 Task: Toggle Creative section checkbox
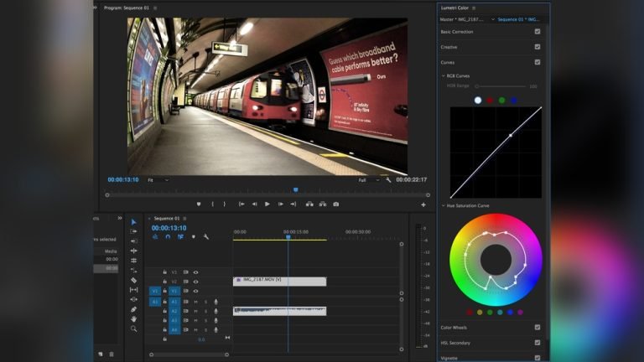[x=538, y=47]
